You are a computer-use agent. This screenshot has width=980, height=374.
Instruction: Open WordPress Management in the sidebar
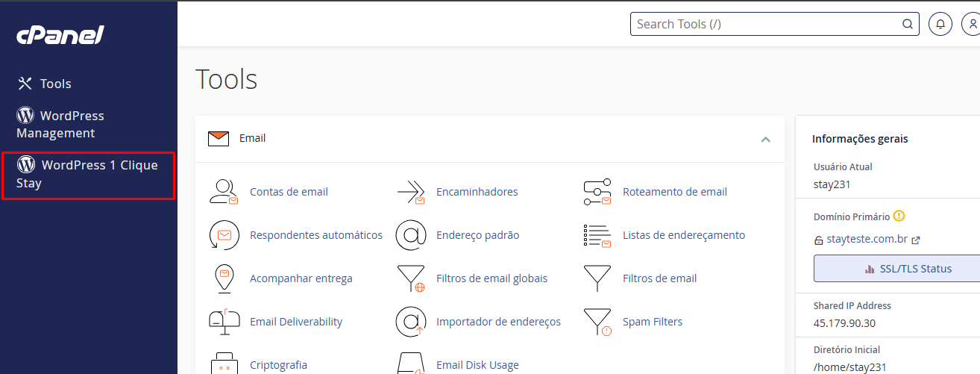point(60,125)
